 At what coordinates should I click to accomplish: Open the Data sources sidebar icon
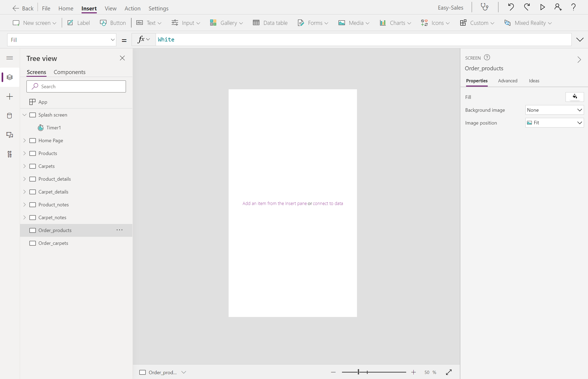pyautogui.click(x=10, y=116)
